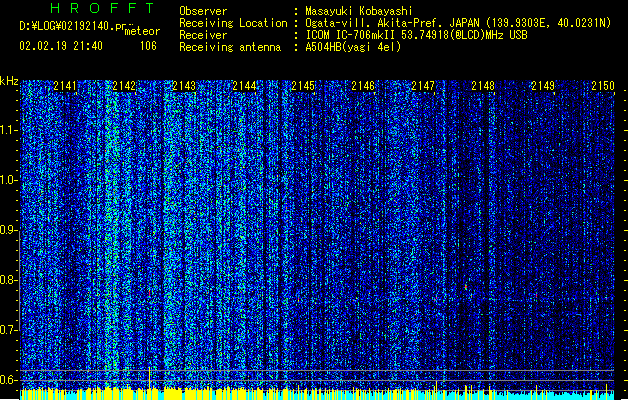Click the Receiving Location label
The width and height of the screenshot is (629, 400).
pyautogui.click(x=233, y=23)
